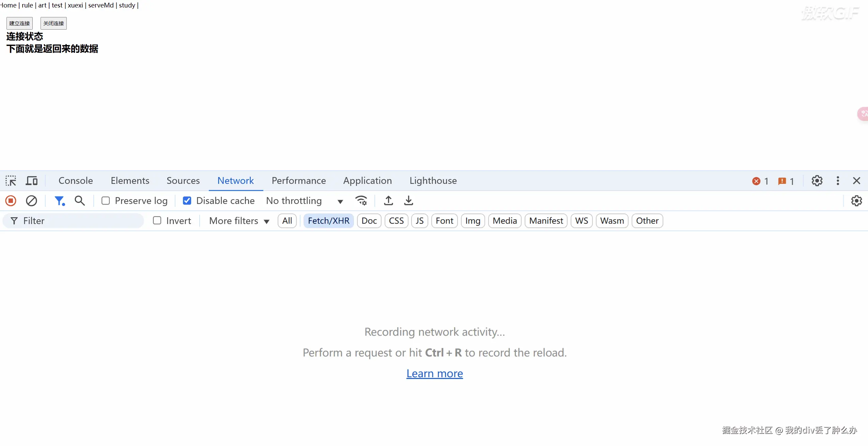Open DevTools settings gear in tab bar
Image resolution: width=868 pixels, height=446 pixels.
click(x=817, y=180)
